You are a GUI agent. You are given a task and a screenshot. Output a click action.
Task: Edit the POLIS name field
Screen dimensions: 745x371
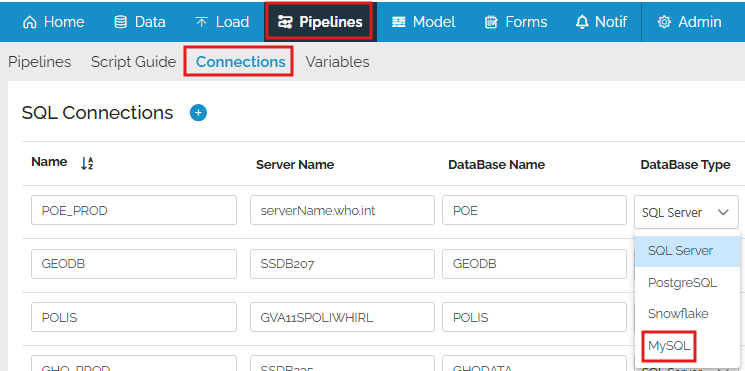tap(134, 317)
